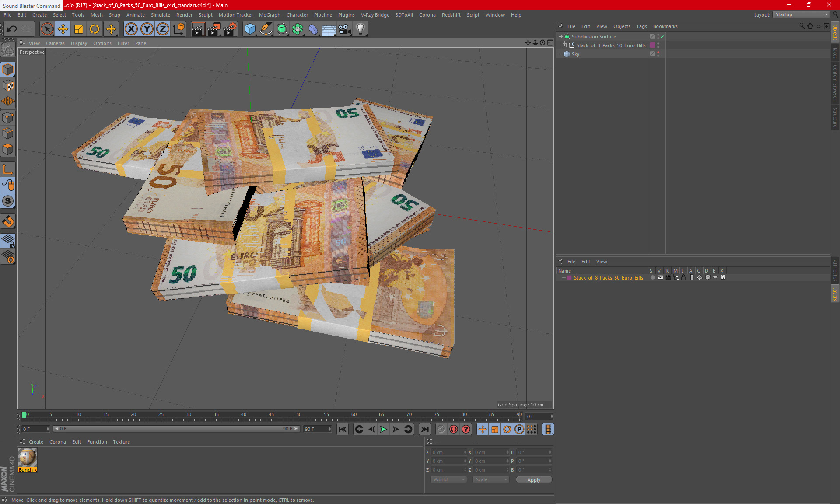Click frame 45 on the timeline ruler
Screen dimensions: 840x504
[x=271, y=416]
